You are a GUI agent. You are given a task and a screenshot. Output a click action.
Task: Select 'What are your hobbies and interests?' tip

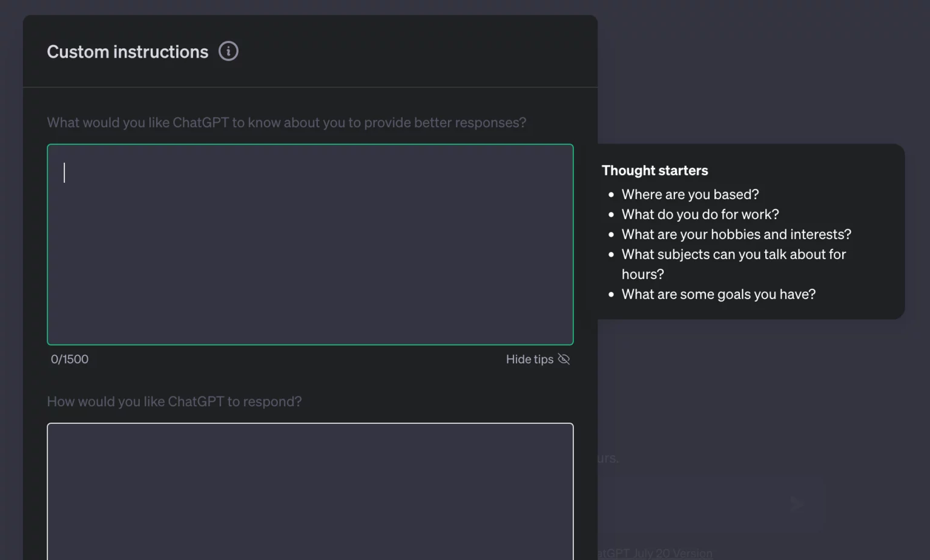(x=736, y=234)
